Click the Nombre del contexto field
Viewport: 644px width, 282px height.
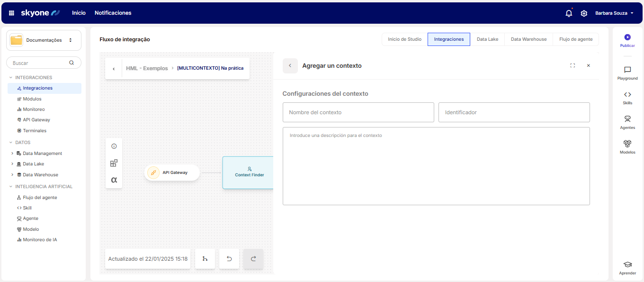coord(358,112)
